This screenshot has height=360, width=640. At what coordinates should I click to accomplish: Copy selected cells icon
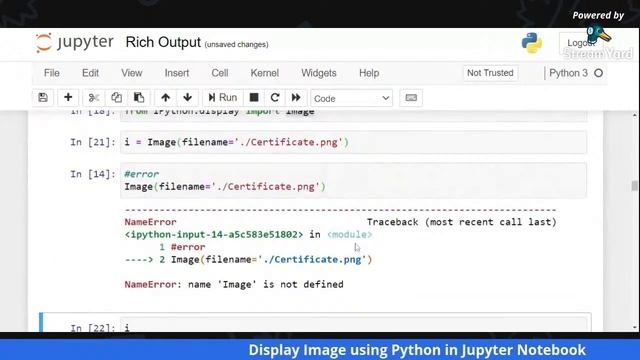(x=116, y=98)
